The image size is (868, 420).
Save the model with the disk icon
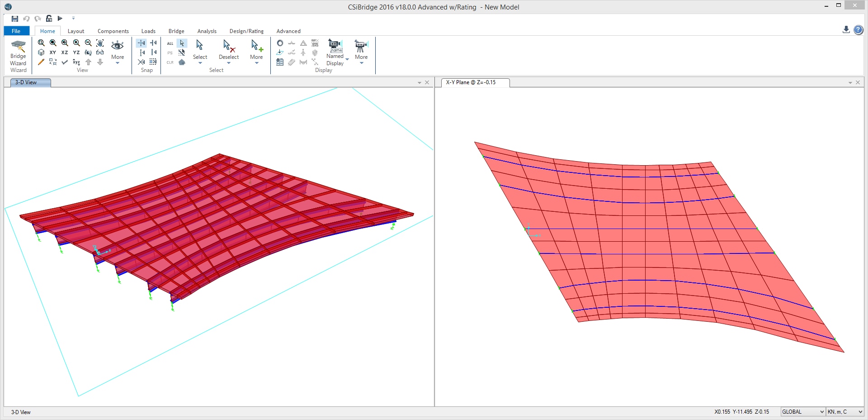point(15,19)
